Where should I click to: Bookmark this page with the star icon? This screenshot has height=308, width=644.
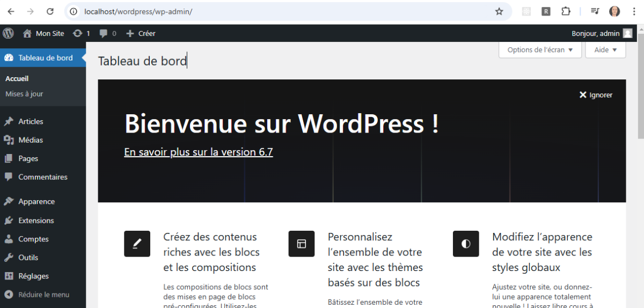tap(499, 11)
